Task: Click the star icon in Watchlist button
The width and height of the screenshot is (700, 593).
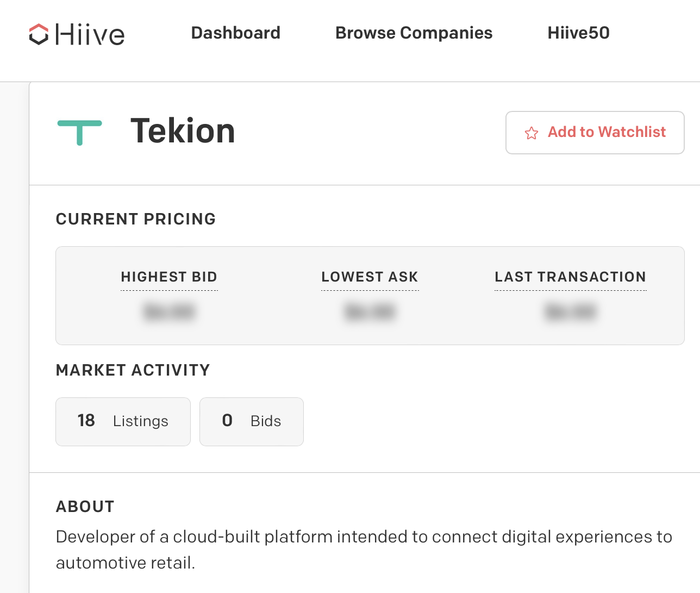Action: coord(532,133)
